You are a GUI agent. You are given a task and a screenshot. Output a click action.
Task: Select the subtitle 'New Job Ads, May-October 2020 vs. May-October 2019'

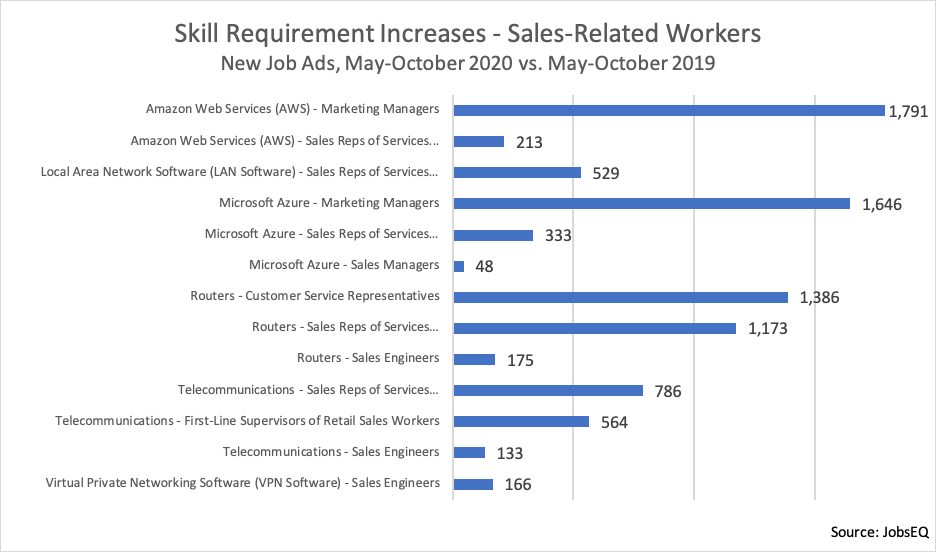tap(468, 63)
